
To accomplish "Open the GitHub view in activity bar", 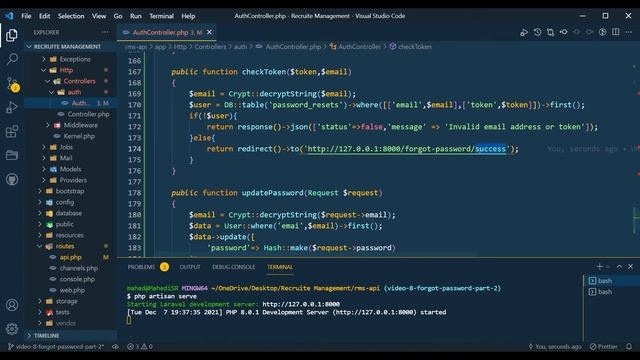I will [x=12, y=179].
